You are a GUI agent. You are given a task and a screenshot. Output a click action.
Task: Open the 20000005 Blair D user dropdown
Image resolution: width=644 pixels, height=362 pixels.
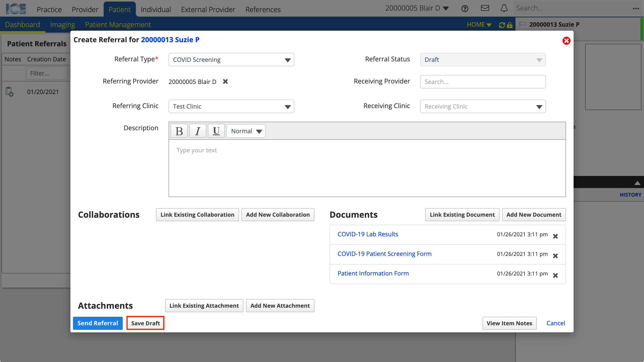coord(417,8)
